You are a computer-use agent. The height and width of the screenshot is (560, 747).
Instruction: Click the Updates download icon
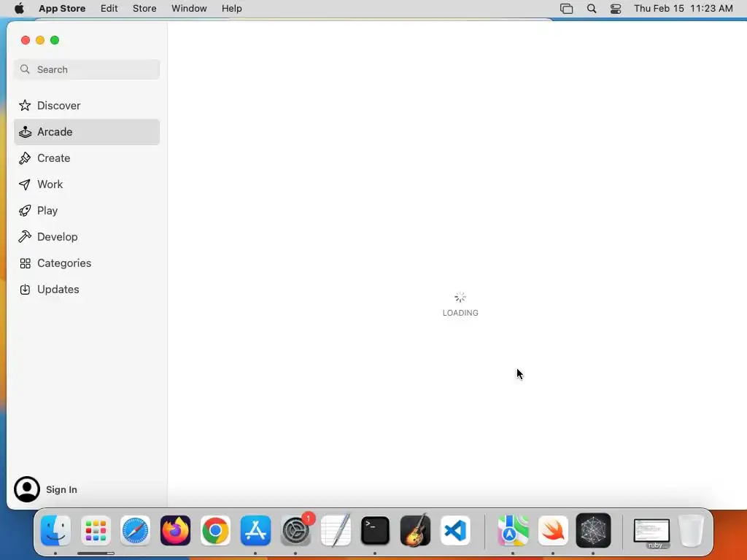[x=25, y=289]
